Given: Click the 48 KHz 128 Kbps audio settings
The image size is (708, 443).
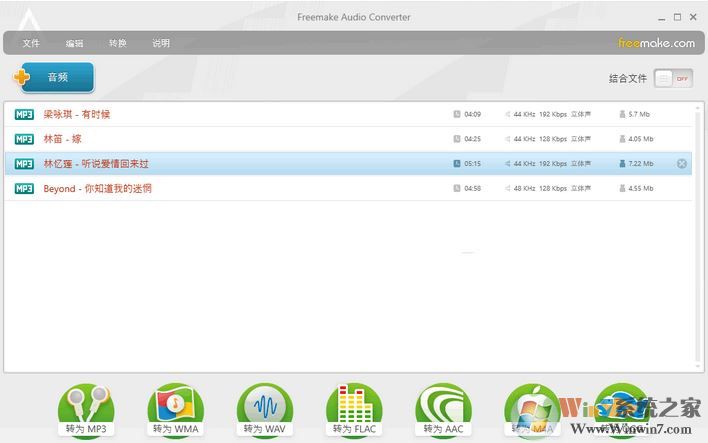Looking at the screenshot, I should [548, 188].
